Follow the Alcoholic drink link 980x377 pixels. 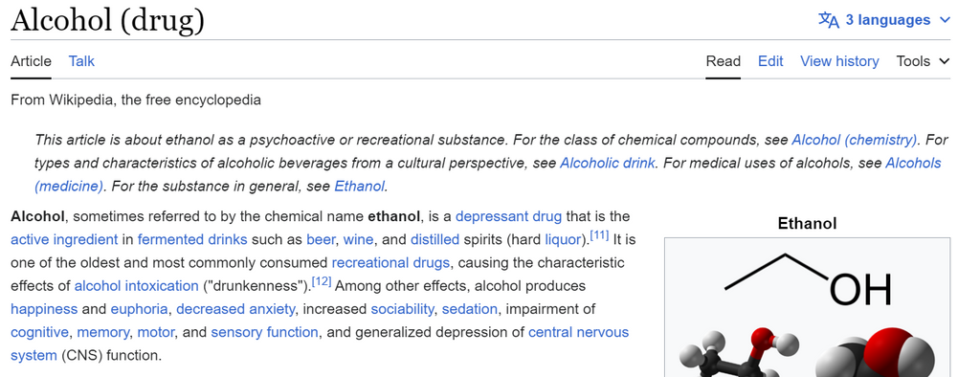pyautogui.click(x=608, y=164)
